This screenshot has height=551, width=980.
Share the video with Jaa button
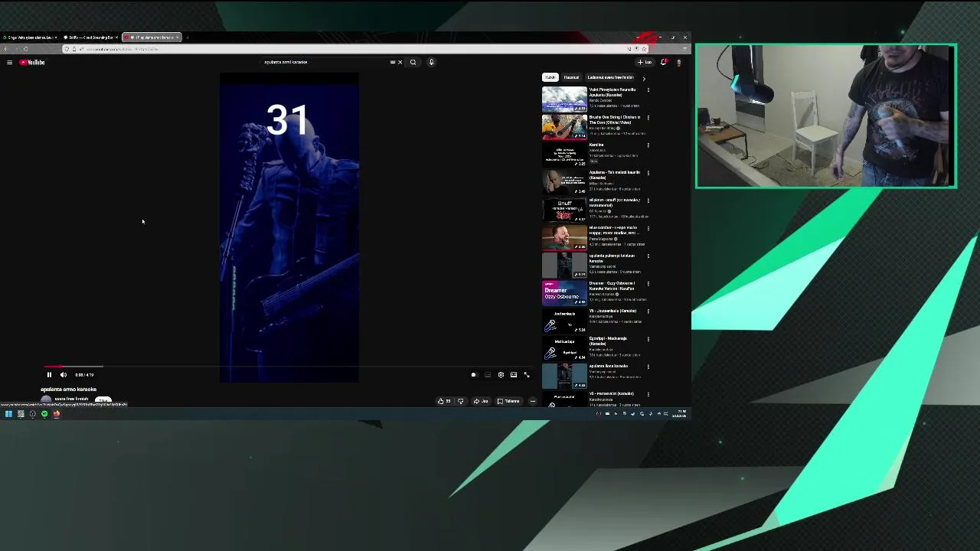click(481, 401)
